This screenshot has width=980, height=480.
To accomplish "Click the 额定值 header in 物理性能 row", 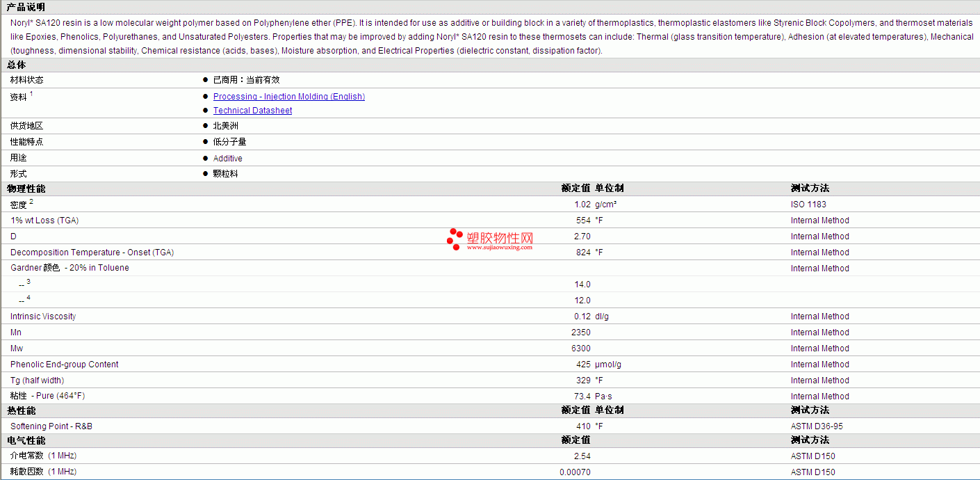I will [x=575, y=188].
